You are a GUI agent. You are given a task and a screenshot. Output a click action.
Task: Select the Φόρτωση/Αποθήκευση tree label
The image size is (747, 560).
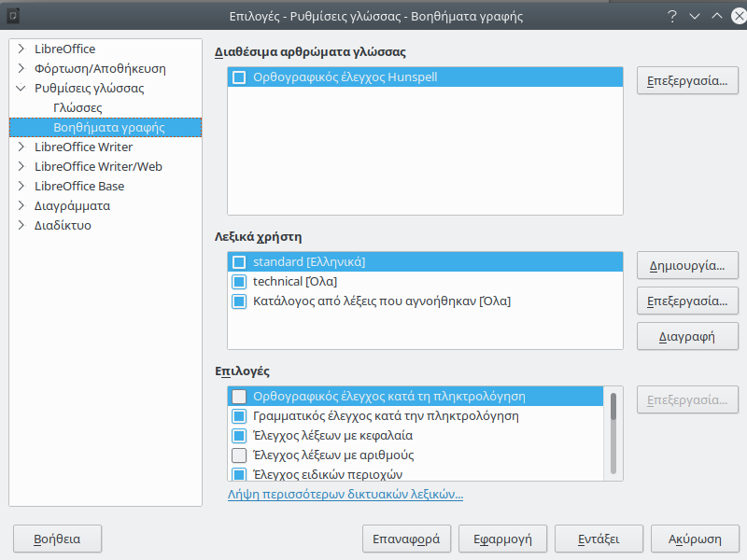pos(100,68)
